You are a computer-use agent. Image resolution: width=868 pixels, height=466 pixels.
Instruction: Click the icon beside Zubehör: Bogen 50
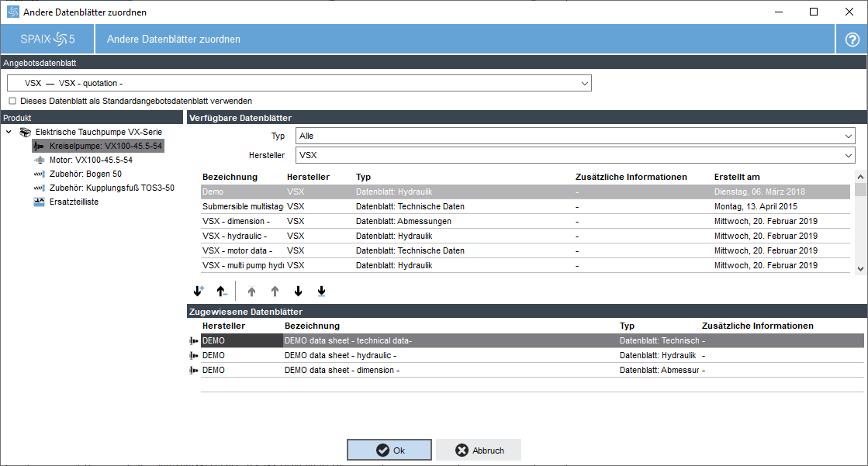(40, 174)
